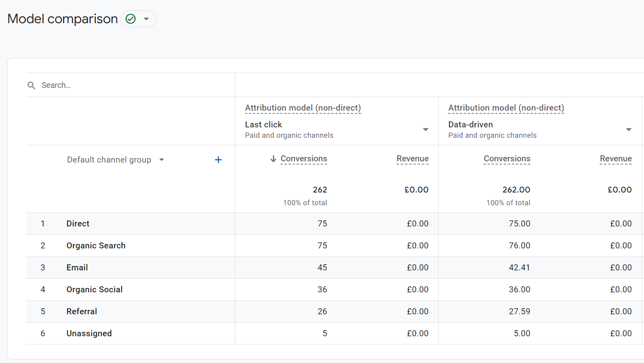Sort by Last click Conversions column
The image size is (644, 363).
(x=304, y=159)
